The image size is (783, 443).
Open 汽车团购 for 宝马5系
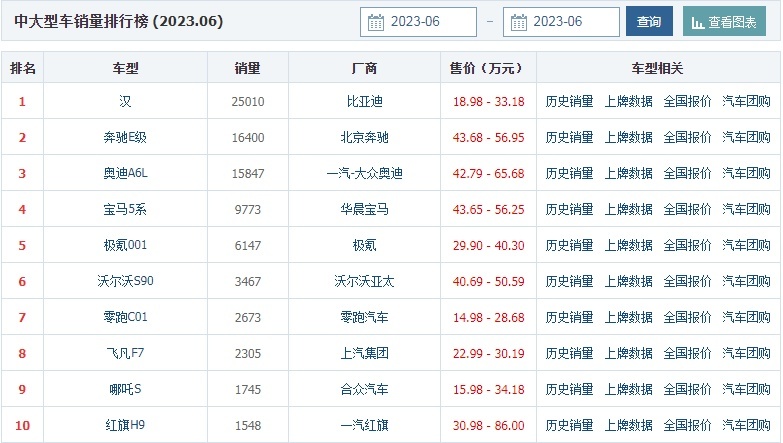746,209
